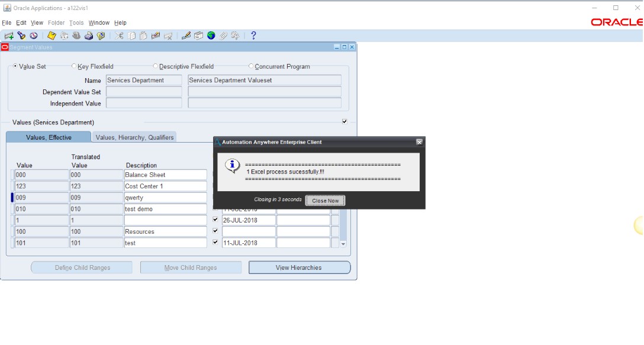Open the Navigator compass icon

click(x=34, y=36)
